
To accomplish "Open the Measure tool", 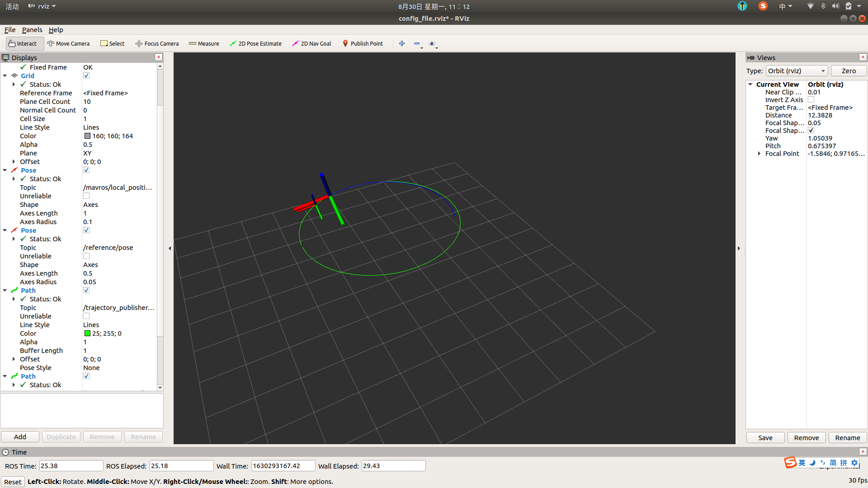I will 204,43.
